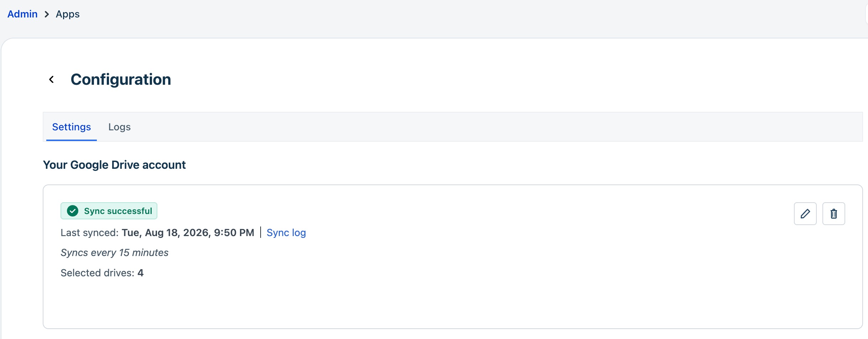Click the Last synced label text
Image resolution: width=868 pixels, height=339 pixels.
(x=89, y=233)
